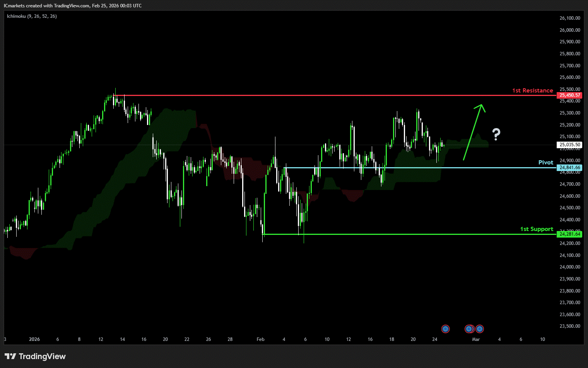
Task: Click the 'Feb' label on date axis
Action: pyautogui.click(x=260, y=339)
